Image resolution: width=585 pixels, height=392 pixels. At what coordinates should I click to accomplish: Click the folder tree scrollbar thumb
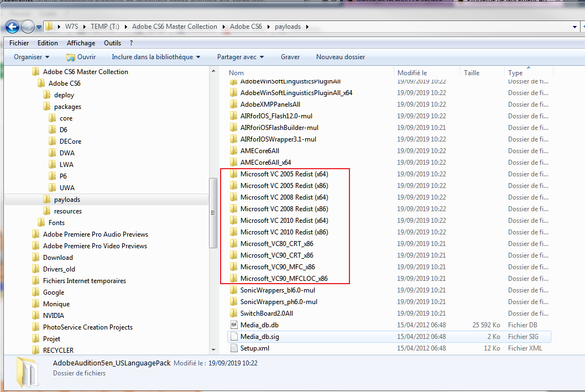coord(213,213)
